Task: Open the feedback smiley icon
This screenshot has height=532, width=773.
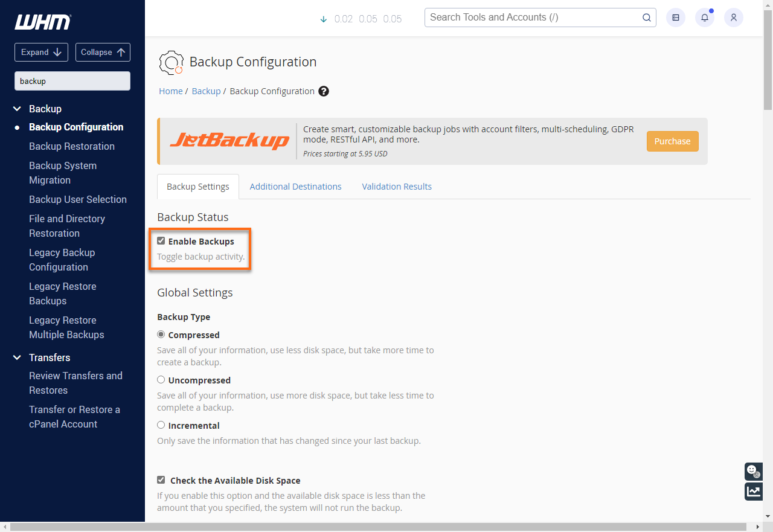Action: coord(753,472)
